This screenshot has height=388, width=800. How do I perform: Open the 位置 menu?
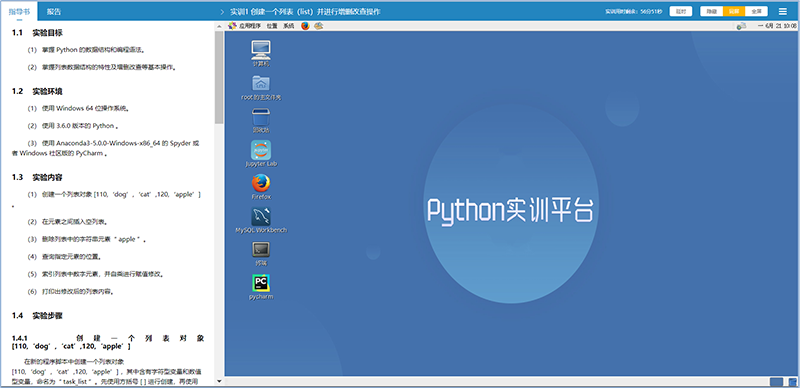point(272,26)
